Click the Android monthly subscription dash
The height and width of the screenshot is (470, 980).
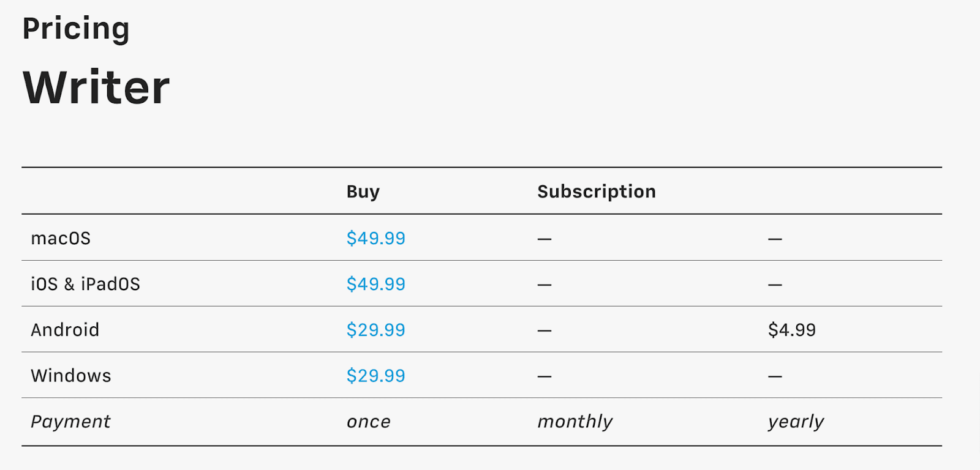click(544, 330)
